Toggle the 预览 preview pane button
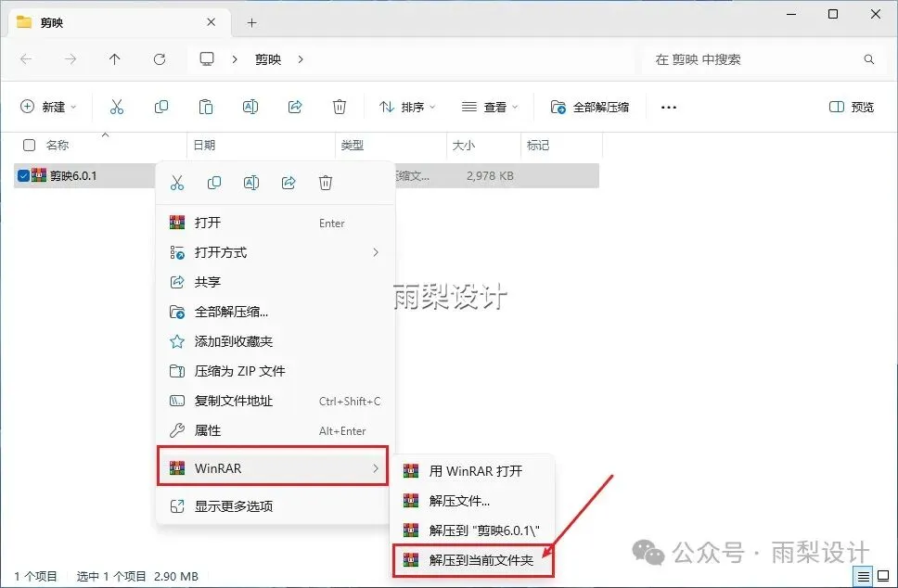This screenshot has height=588, width=898. coord(852,107)
